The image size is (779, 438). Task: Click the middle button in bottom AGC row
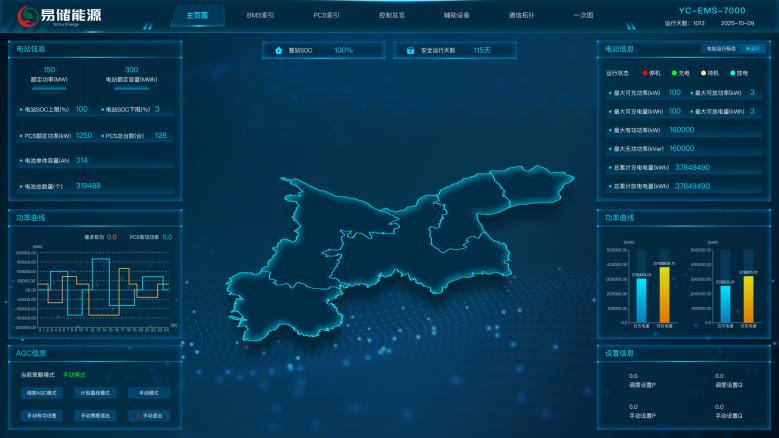click(x=95, y=416)
